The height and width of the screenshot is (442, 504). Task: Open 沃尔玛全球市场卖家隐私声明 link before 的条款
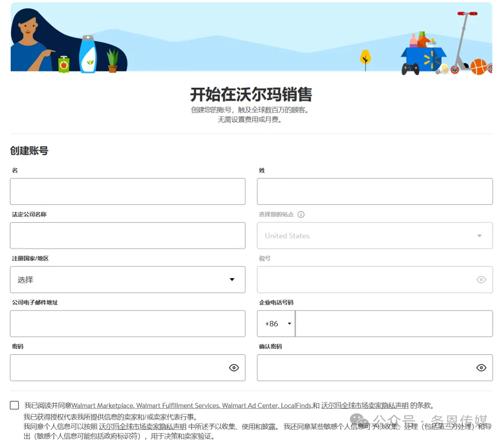(365, 406)
